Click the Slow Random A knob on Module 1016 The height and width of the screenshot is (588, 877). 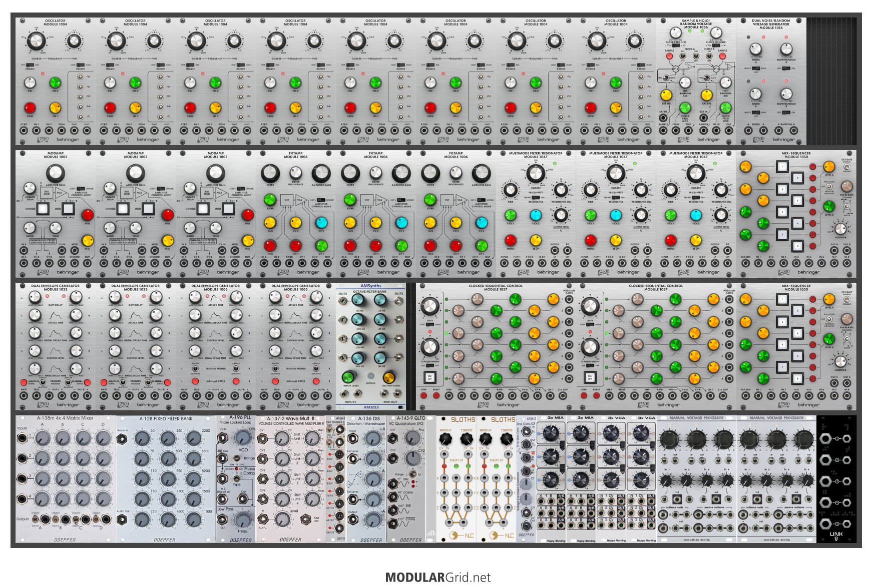point(786,50)
